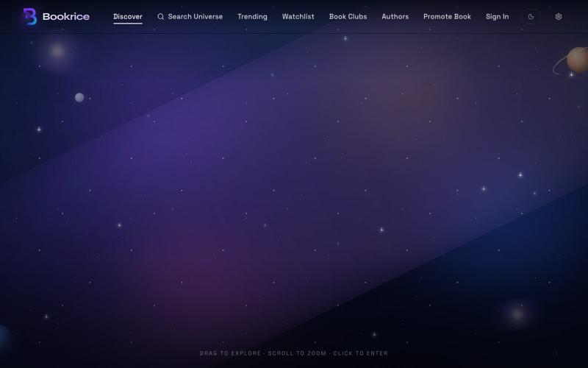Go to the Trending page

click(x=252, y=16)
